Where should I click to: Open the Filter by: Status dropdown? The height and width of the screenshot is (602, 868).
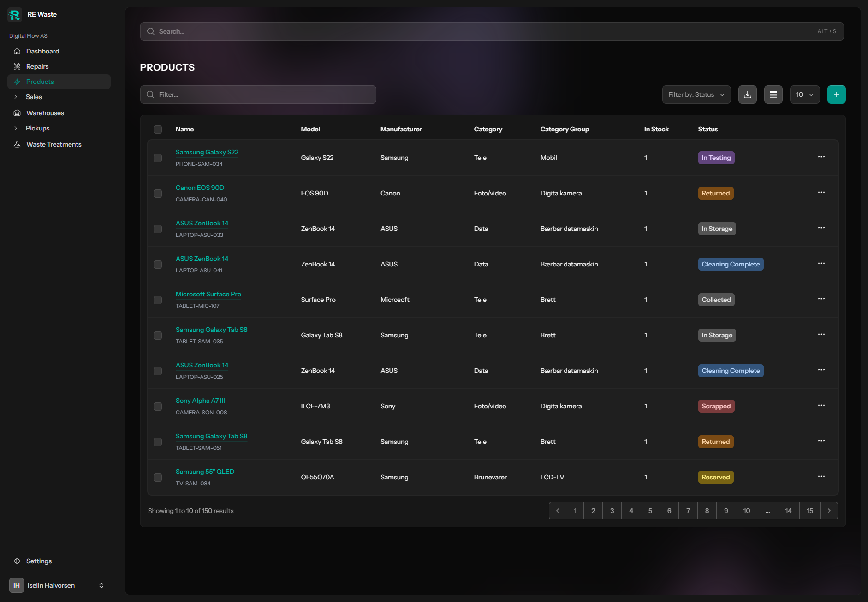696,94
